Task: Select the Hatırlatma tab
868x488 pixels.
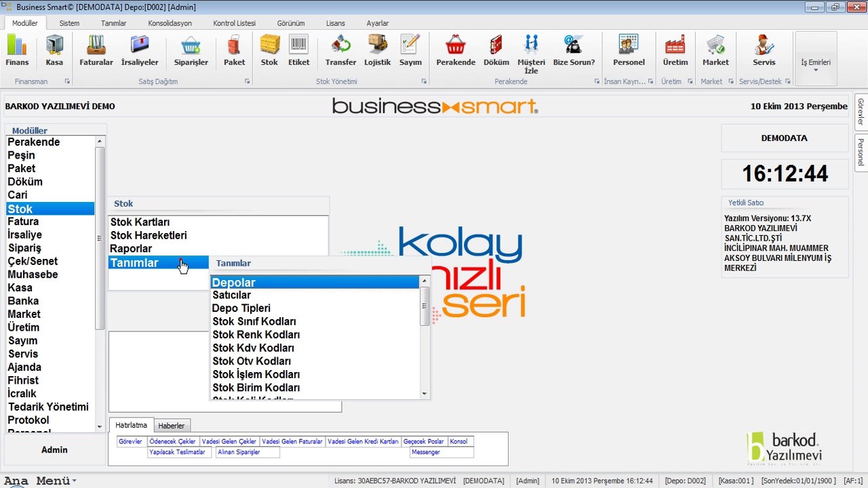Action: [x=131, y=425]
